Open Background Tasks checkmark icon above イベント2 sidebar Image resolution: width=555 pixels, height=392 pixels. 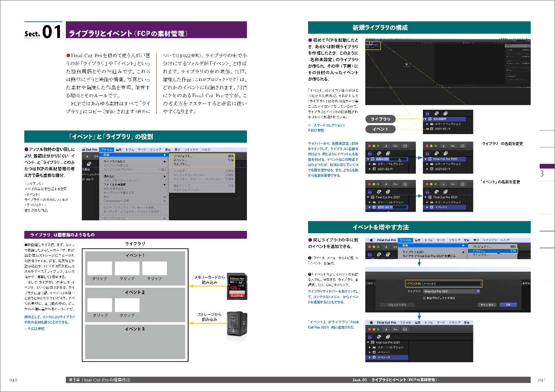pyautogui.click(x=405, y=329)
